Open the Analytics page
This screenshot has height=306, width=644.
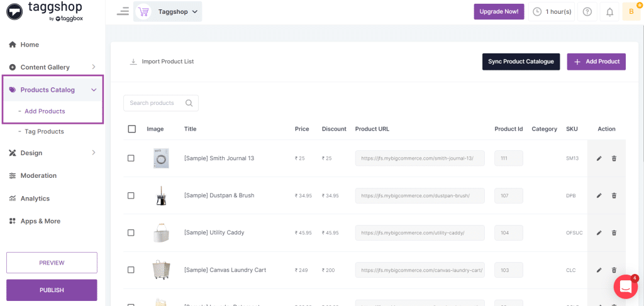pos(35,199)
